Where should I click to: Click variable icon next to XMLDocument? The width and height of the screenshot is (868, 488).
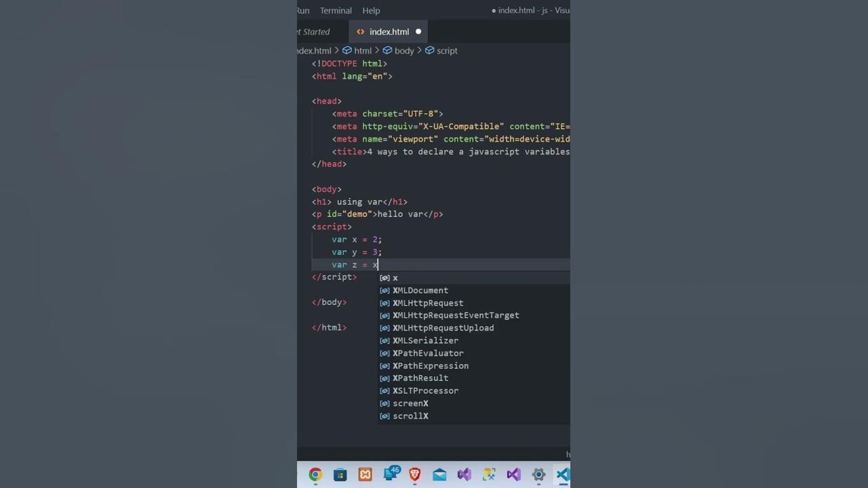384,290
